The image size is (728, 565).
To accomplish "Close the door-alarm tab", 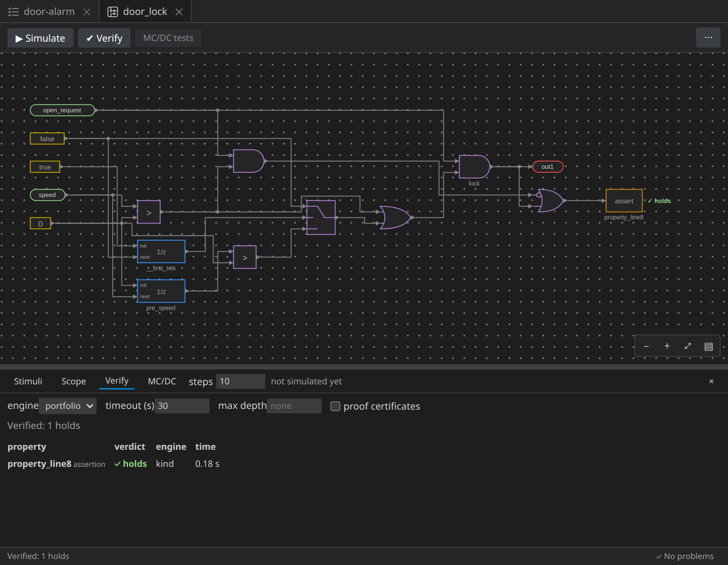I will tap(87, 12).
